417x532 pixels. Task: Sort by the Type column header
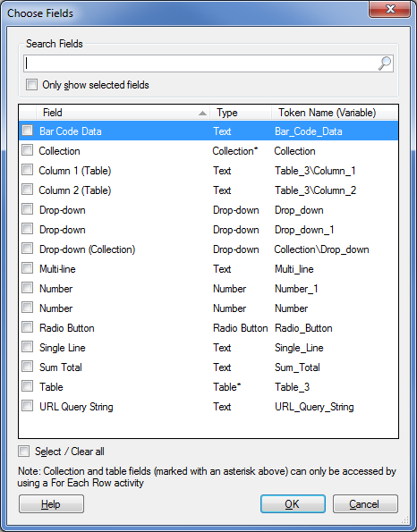(x=241, y=113)
